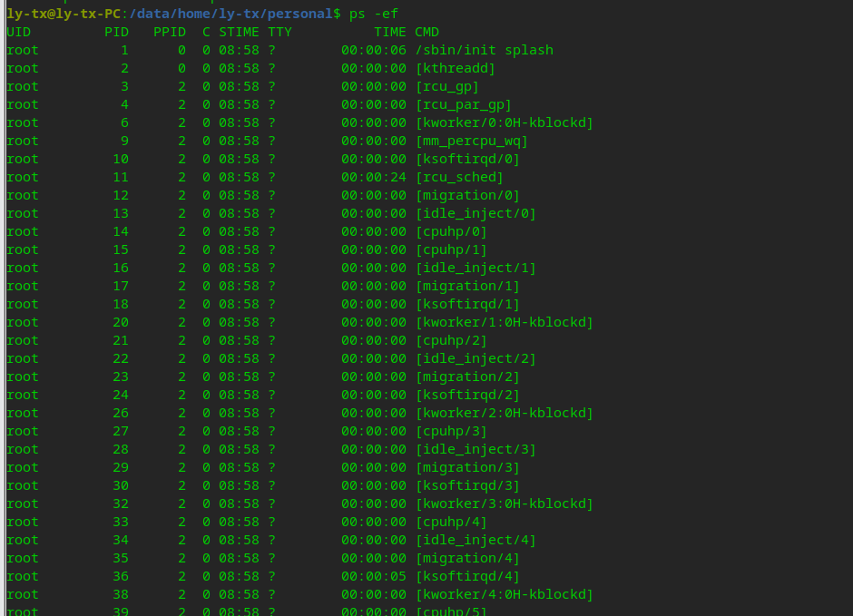The height and width of the screenshot is (616, 853).
Task: Click the [migration/2] process name
Action: click(x=468, y=376)
